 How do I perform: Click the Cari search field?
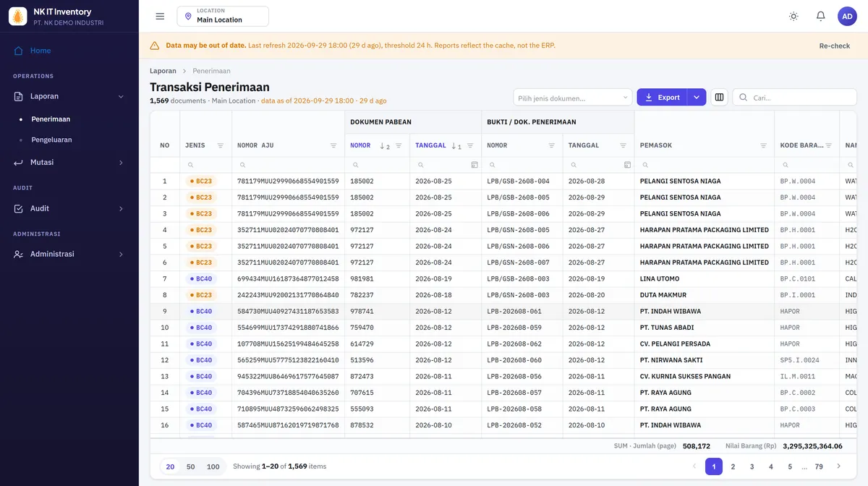(794, 98)
